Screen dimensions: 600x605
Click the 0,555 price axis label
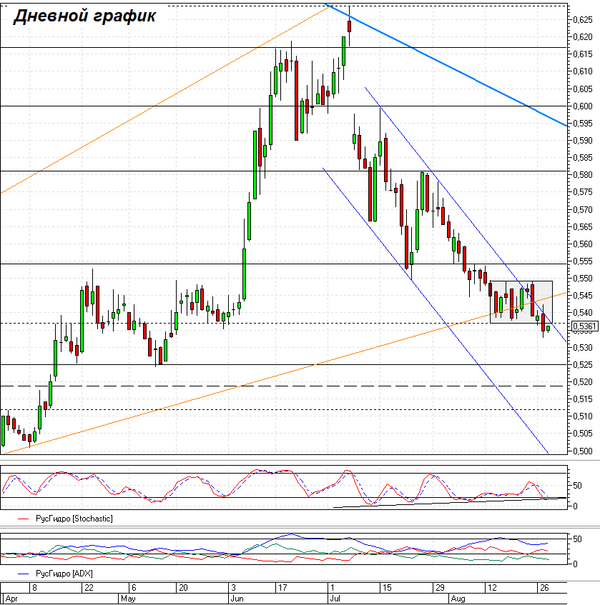(x=582, y=261)
